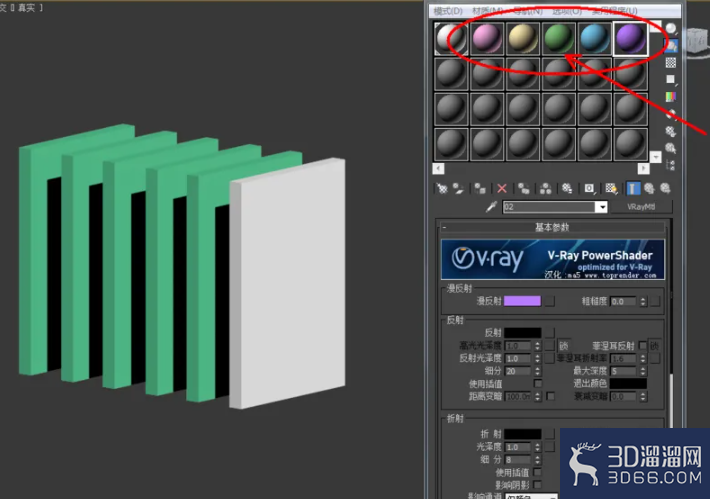This screenshot has height=499, width=710.
Task: Open the material name 02 dropdown
Action: pyautogui.click(x=602, y=207)
